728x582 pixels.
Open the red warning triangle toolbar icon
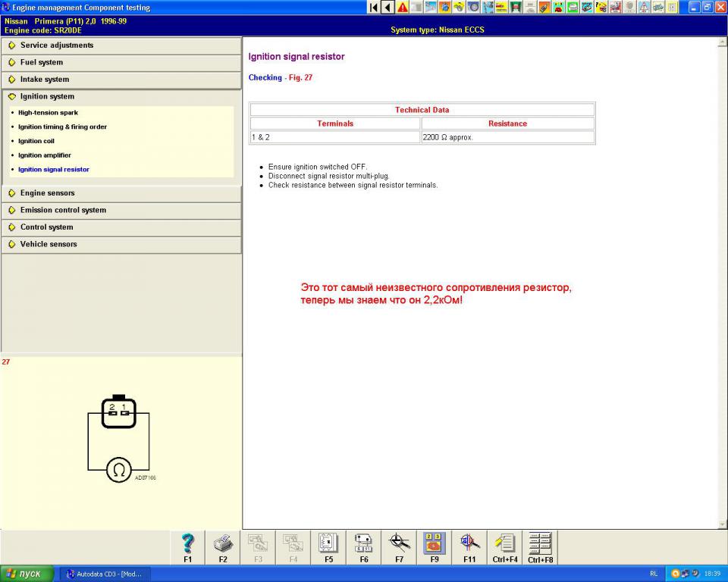[402, 7]
